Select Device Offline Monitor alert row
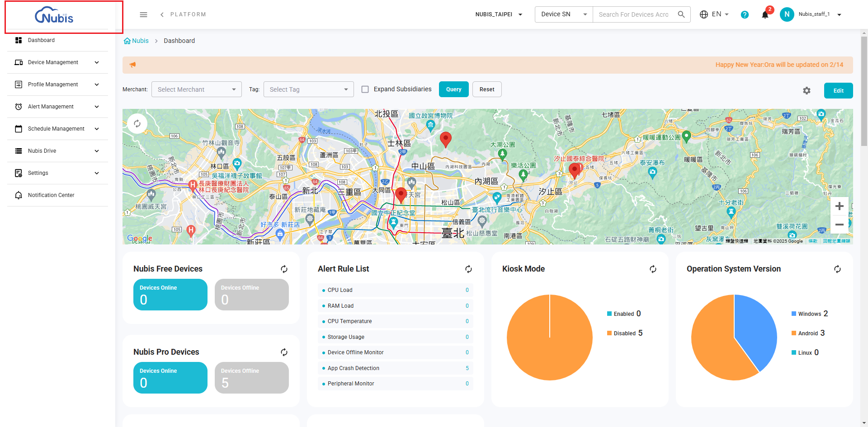868x427 pixels. (396, 352)
